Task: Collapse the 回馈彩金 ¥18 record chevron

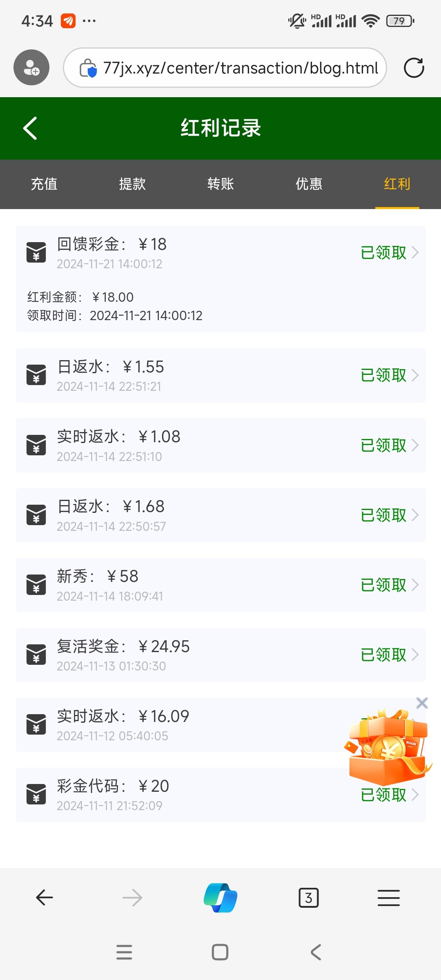Action: [x=415, y=253]
